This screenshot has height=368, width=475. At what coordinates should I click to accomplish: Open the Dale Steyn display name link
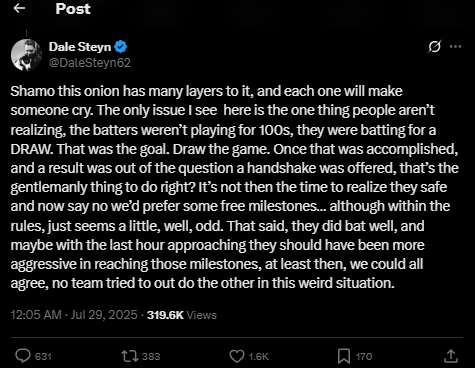[80, 47]
